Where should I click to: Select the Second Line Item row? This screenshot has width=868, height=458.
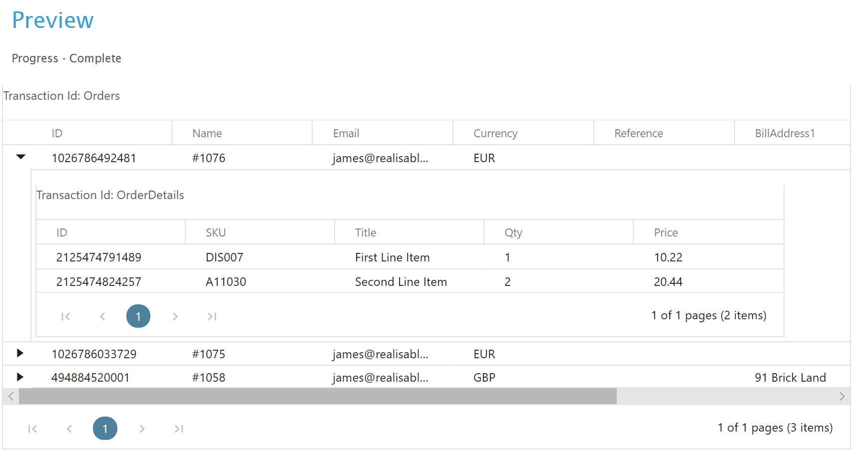tap(401, 282)
